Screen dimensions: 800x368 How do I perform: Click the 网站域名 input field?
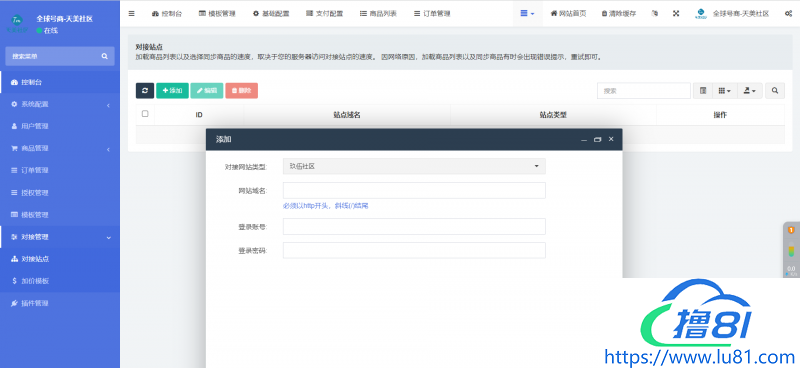point(414,190)
